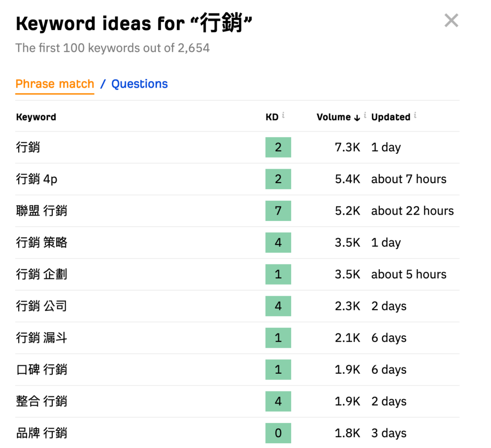Click the green KD badge showing 0

pos(278,434)
